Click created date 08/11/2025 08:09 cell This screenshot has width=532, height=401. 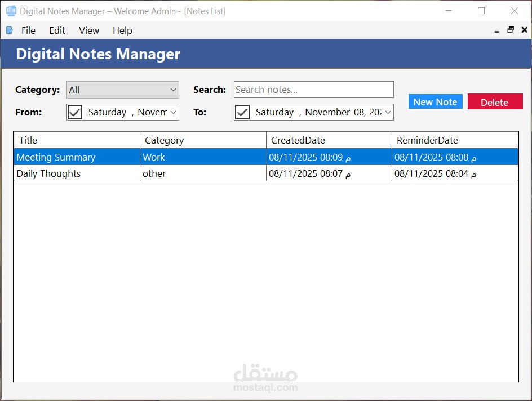tap(329, 157)
